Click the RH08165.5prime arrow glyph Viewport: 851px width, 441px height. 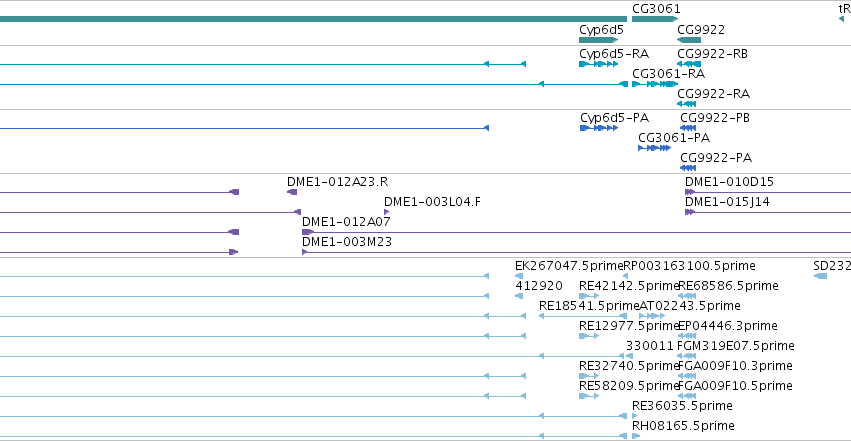pos(636,436)
